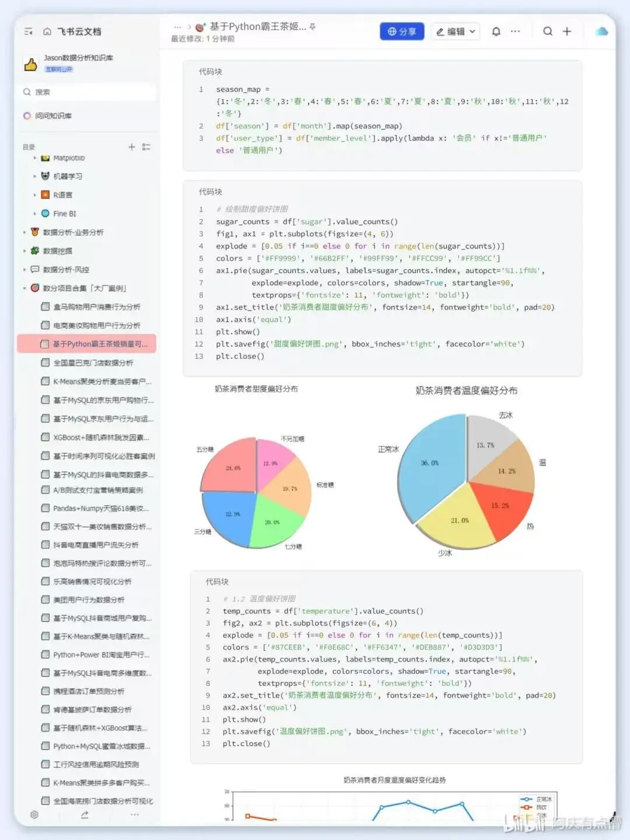Screen dimensions: 630x840
Task: Open XGBoost+随机森林脱发因素 page
Action: tap(101, 437)
